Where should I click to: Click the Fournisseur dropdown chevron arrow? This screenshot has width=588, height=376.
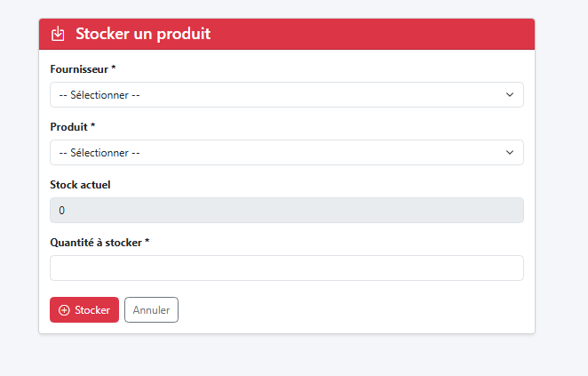[510, 95]
